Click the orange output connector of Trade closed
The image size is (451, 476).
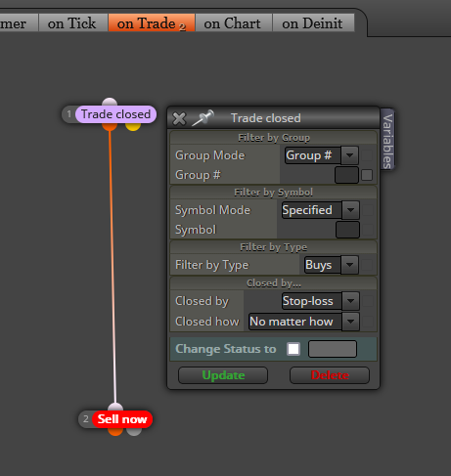110,126
